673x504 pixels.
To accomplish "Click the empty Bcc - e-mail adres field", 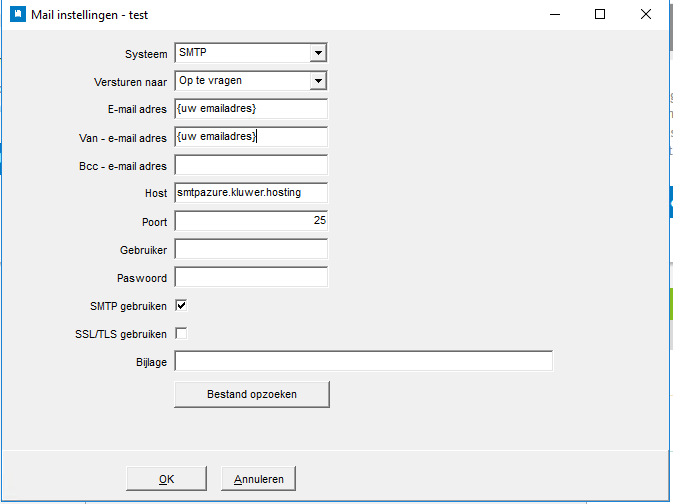I will (251, 165).
